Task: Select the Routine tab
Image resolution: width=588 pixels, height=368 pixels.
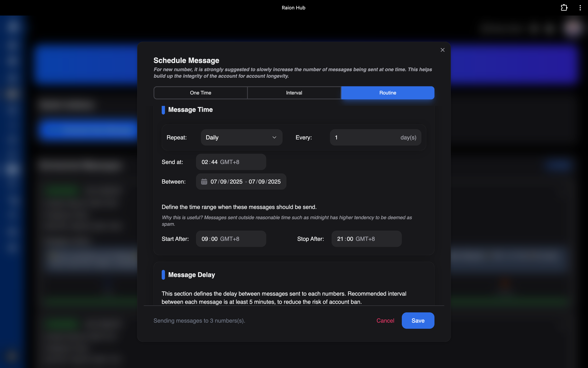Action: point(388,93)
